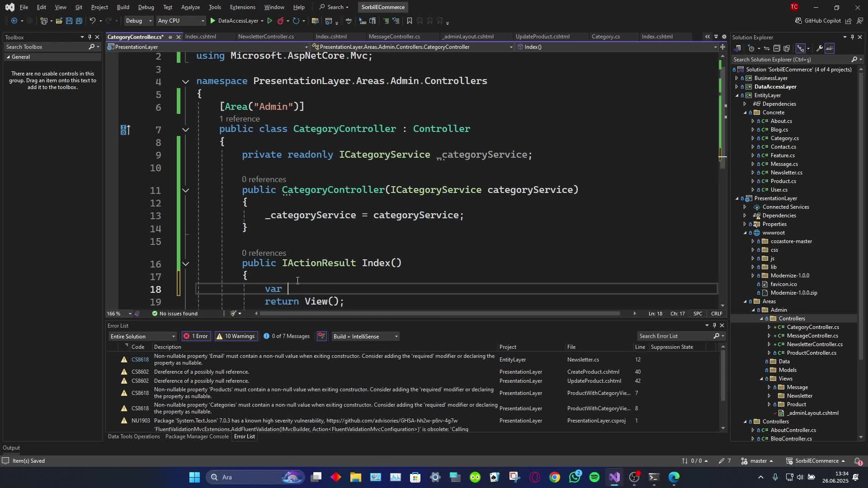Toggle the 10 Warnings filter button

236,336
